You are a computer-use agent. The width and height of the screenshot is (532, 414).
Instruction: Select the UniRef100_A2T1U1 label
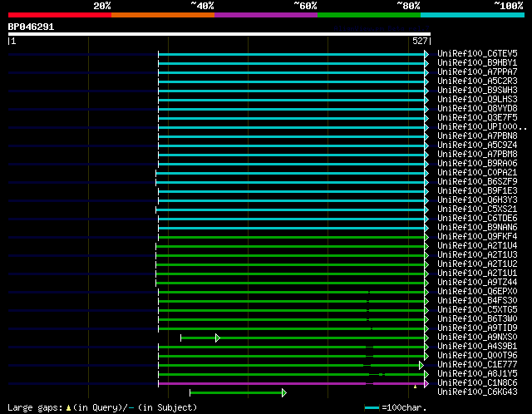(x=477, y=274)
